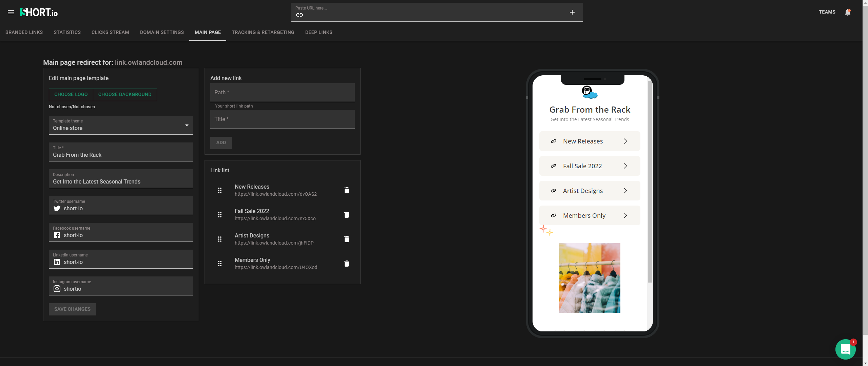Image resolution: width=868 pixels, height=366 pixels.
Task: Switch to Deep Links tab
Action: point(319,32)
